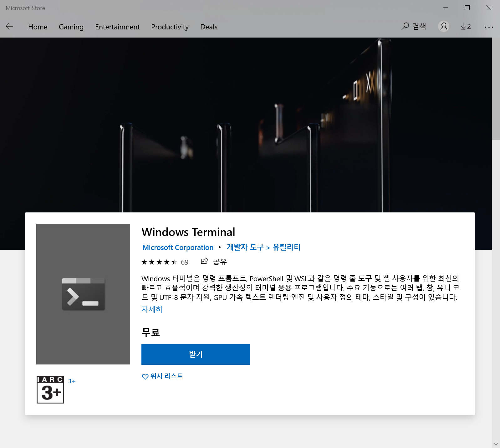This screenshot has height=448, width=500.
Task: Click the 무료 price label
Action: click(x=151, y=332)
